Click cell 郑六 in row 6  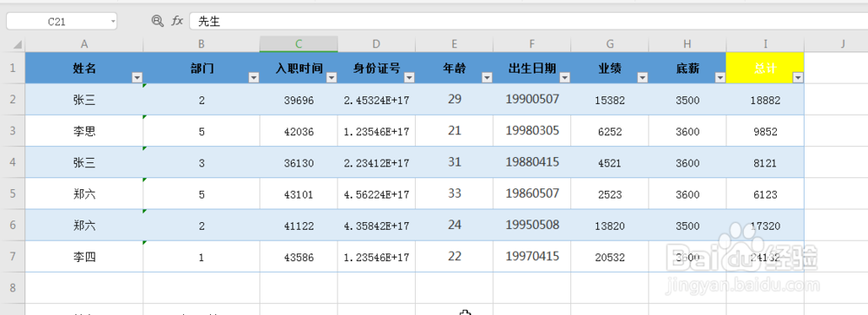tap(84, 226)
